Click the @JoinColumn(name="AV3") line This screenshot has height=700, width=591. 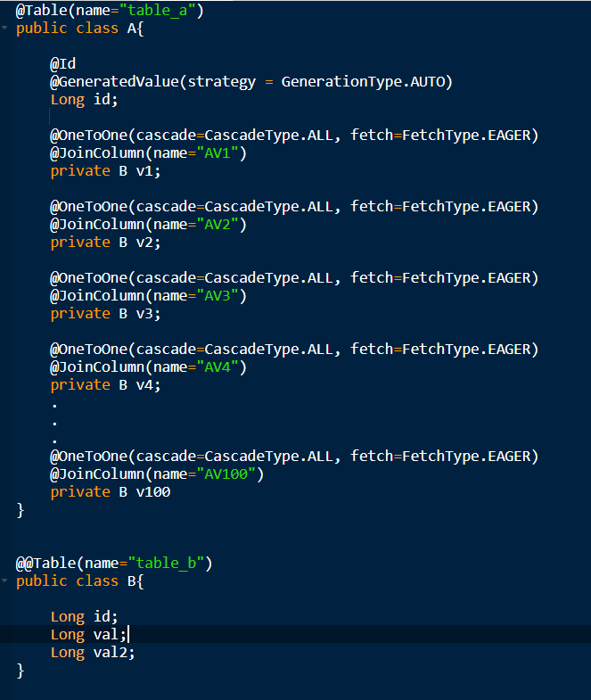coord(148,296)
